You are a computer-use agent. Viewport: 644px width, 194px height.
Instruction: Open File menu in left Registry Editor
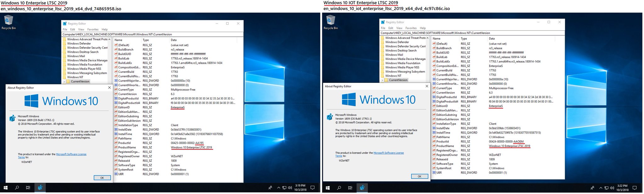65,30
